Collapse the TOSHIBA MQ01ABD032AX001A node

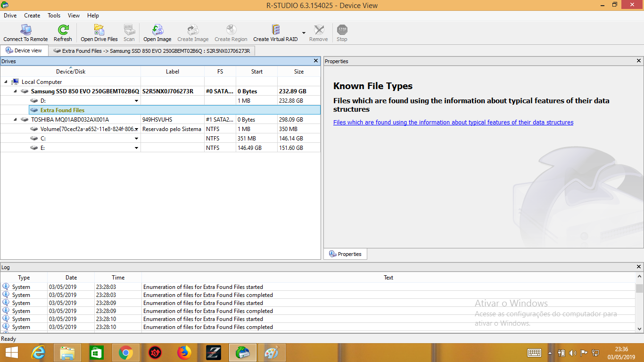[15, 120]
